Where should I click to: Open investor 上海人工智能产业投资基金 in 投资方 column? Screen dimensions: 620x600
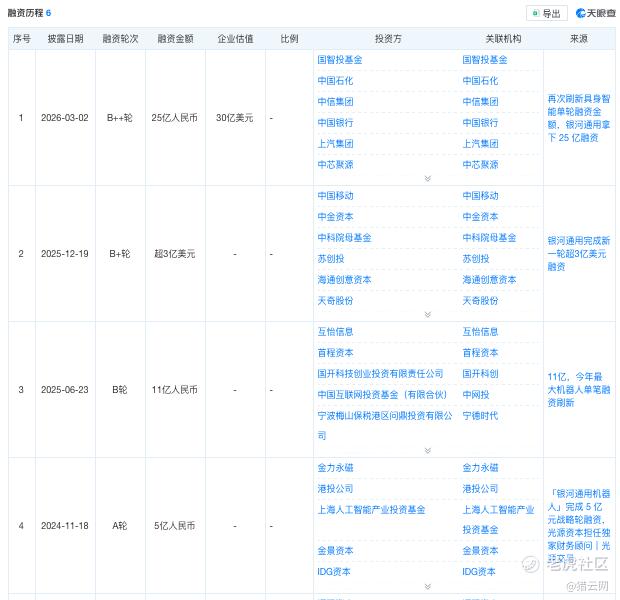(371, 510)
